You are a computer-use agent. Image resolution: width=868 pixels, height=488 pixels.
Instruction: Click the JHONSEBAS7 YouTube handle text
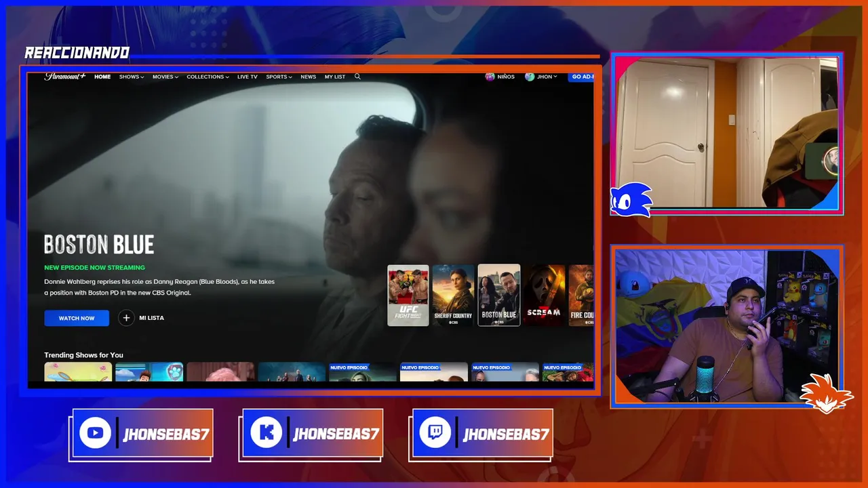tap(166, 434)
